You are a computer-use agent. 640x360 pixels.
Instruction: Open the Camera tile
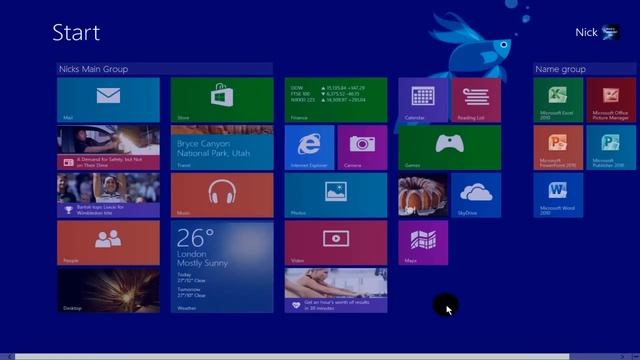point(362,147)
